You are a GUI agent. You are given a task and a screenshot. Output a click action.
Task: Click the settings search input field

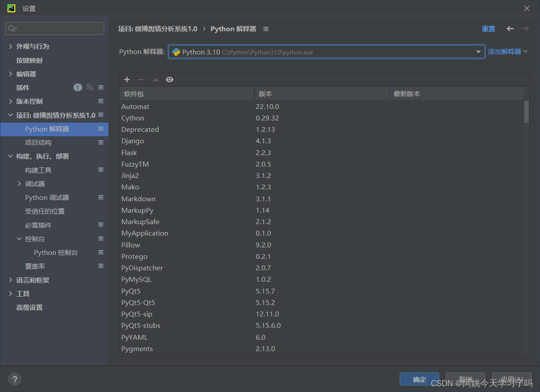[54, 29]
